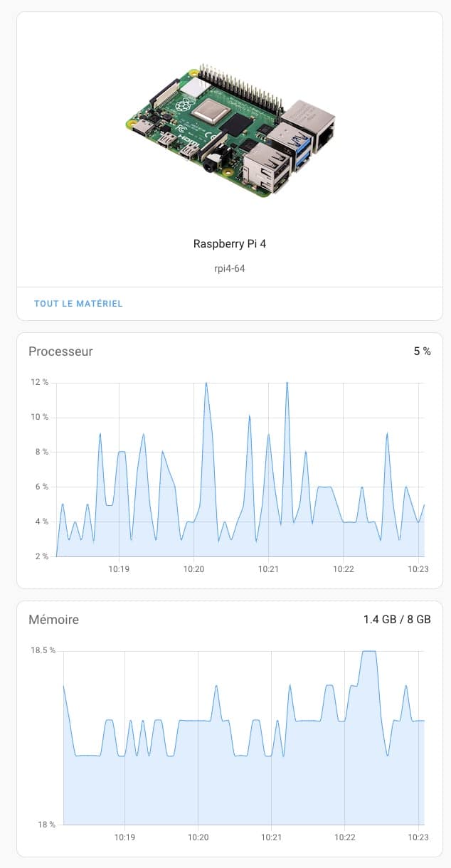The width and height of the screenshot is (451, 868).
Task: Click the 10 % axis label in the Processeur chart
Action: pyautogui.click(x=38, y=418)
